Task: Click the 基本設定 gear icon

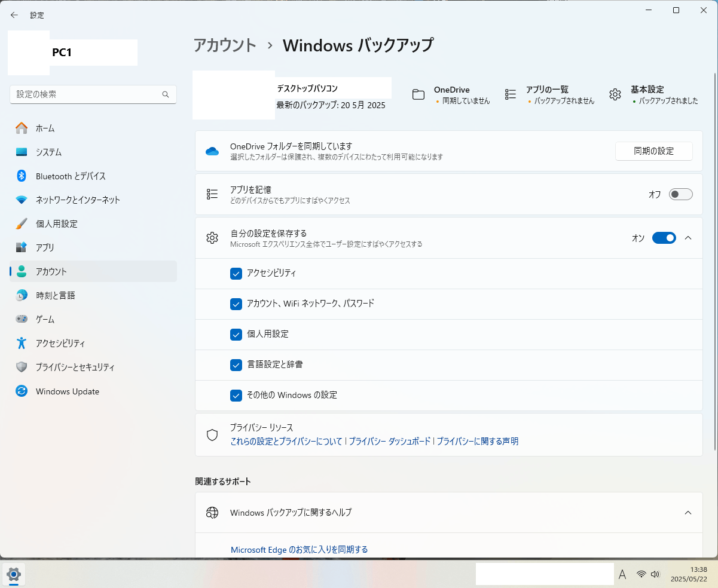Action: point(615,94)
